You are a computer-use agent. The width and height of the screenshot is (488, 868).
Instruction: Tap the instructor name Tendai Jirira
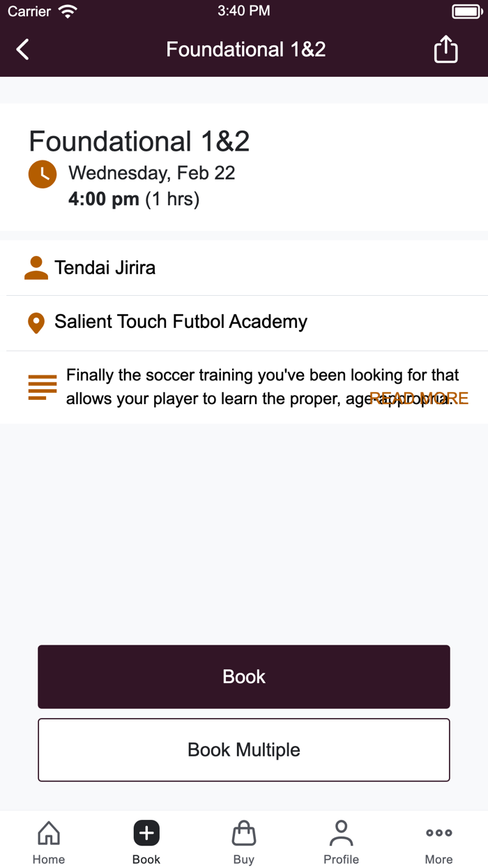105,267
